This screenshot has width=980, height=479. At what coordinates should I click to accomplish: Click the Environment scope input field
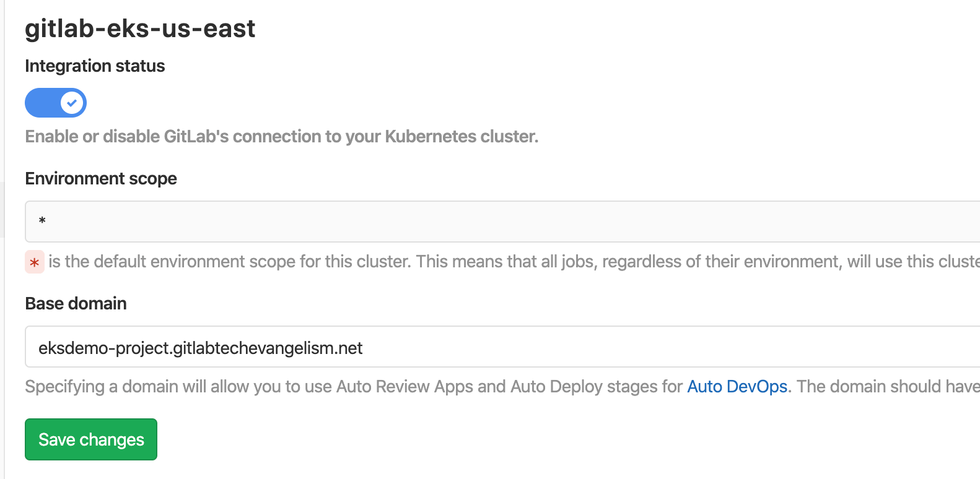click(x=502, y=222)
